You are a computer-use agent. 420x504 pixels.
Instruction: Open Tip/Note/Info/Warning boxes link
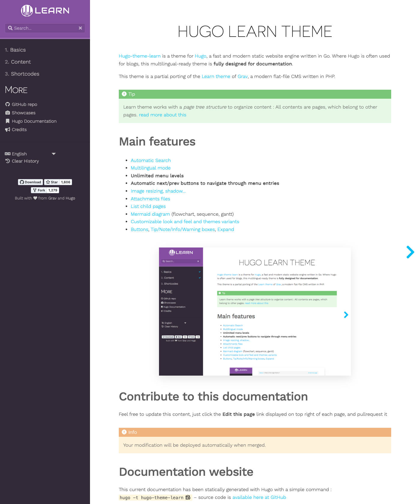[x=183, y=229]
